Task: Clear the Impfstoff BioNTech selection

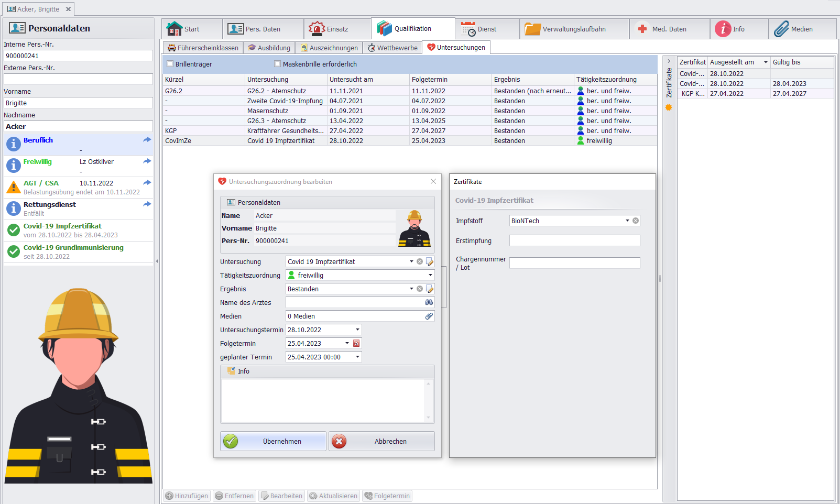Action: pos(636,221)
